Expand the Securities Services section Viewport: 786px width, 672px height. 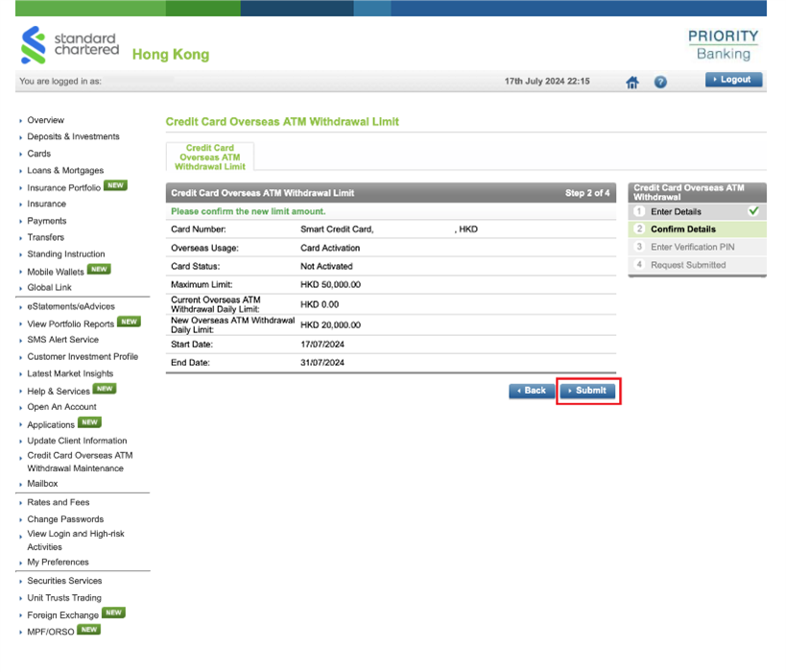(x=63, y=581)
